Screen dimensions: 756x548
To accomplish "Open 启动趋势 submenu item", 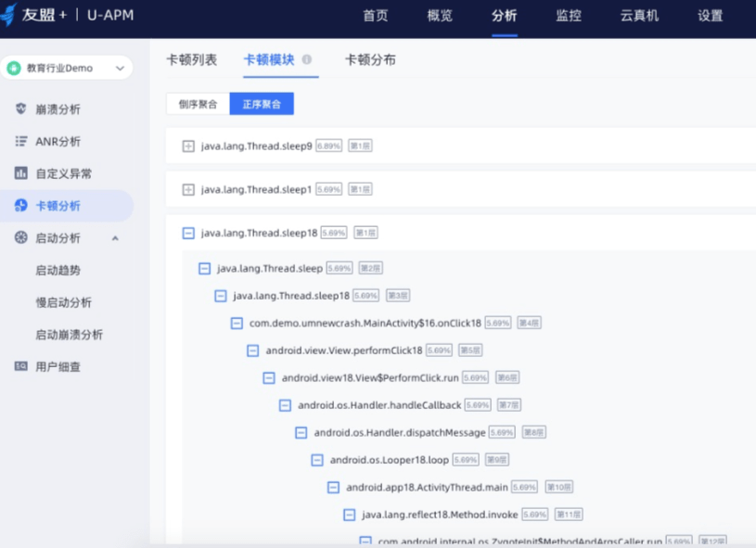I will pyautogui.click(x=58, y=271).
